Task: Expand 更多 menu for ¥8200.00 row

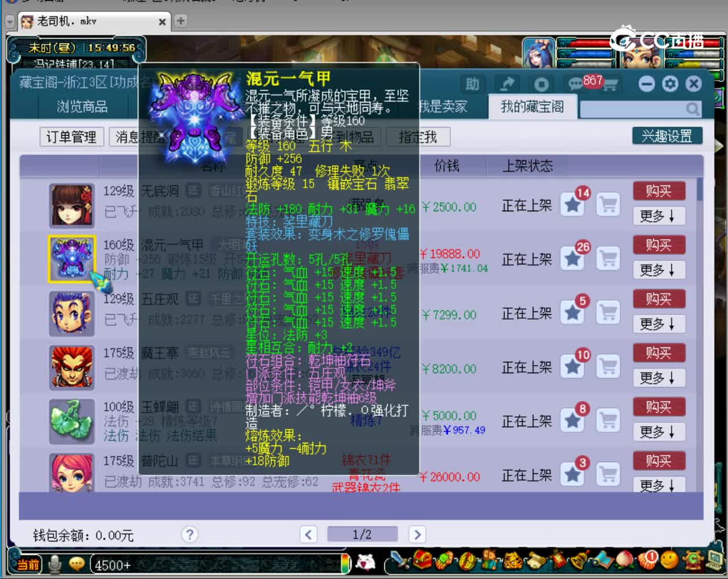Action: click(659, 378)
